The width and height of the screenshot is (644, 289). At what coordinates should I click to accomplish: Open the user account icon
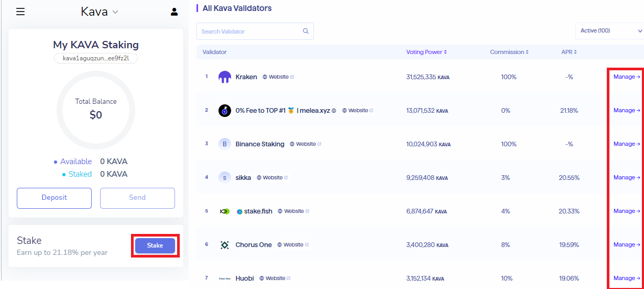(x=174, y=12)
